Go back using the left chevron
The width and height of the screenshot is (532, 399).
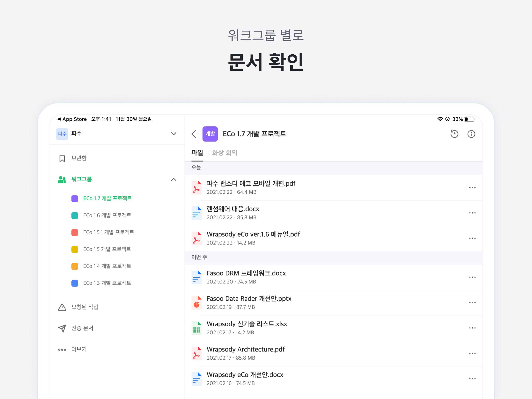pos(194,134)
